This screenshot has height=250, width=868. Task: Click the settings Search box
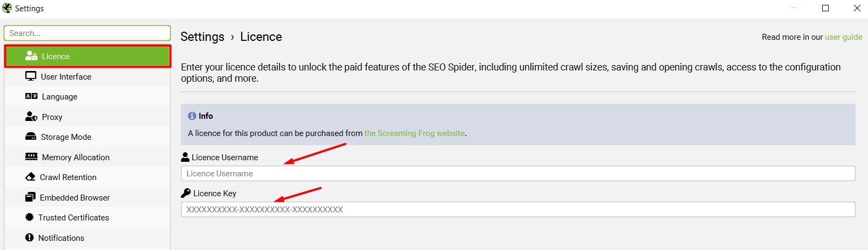87,33
